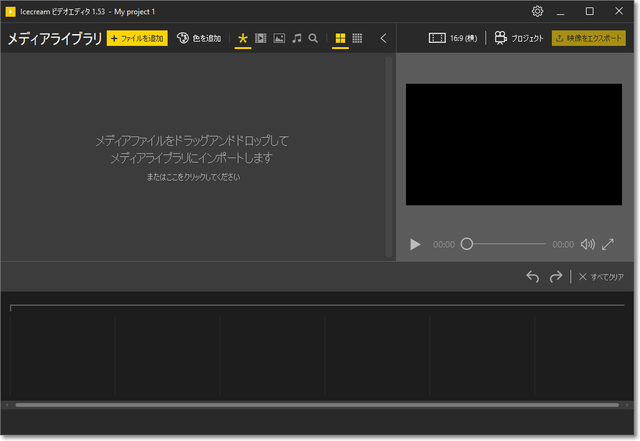The width and height of the screenshot is (640, 441).
Task: Click the 色を追加 add color button
Action: (x=199, y=38)
